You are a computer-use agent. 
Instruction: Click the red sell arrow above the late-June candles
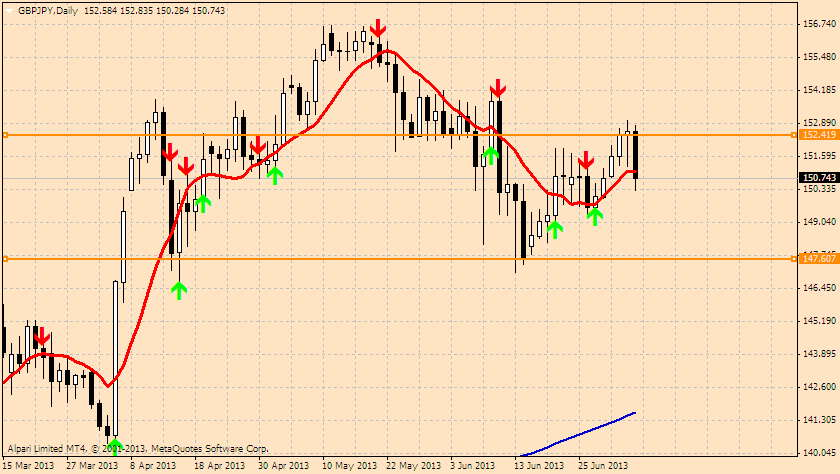586,160
